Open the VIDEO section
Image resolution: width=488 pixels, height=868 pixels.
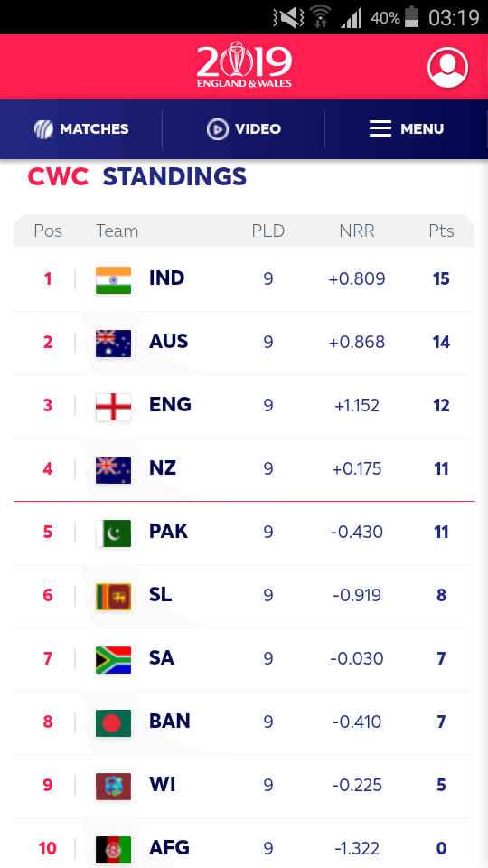244,129
